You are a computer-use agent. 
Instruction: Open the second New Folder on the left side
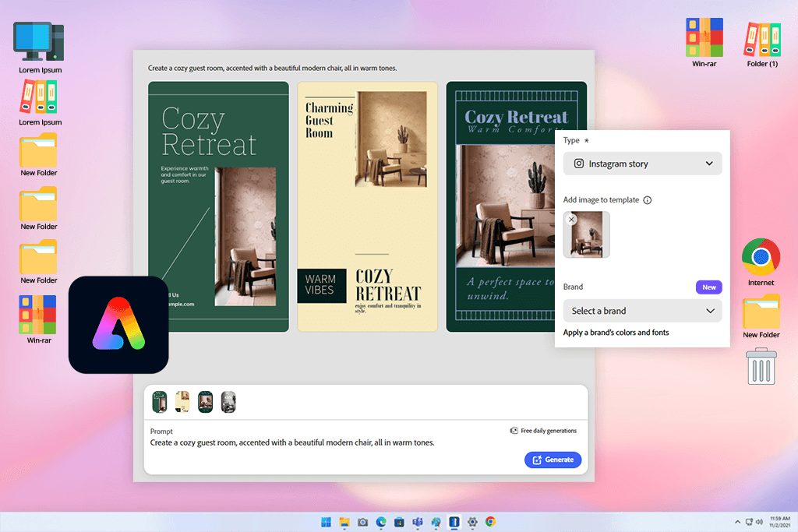[x=39, y=209]
